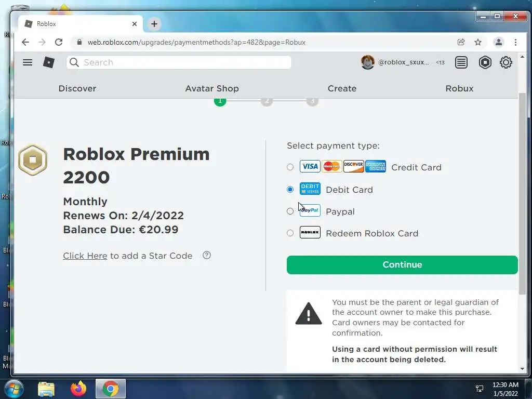Reload the page with the refresh icon
Image resolution: width=532 pixels, height=399 pixels.
59,42
